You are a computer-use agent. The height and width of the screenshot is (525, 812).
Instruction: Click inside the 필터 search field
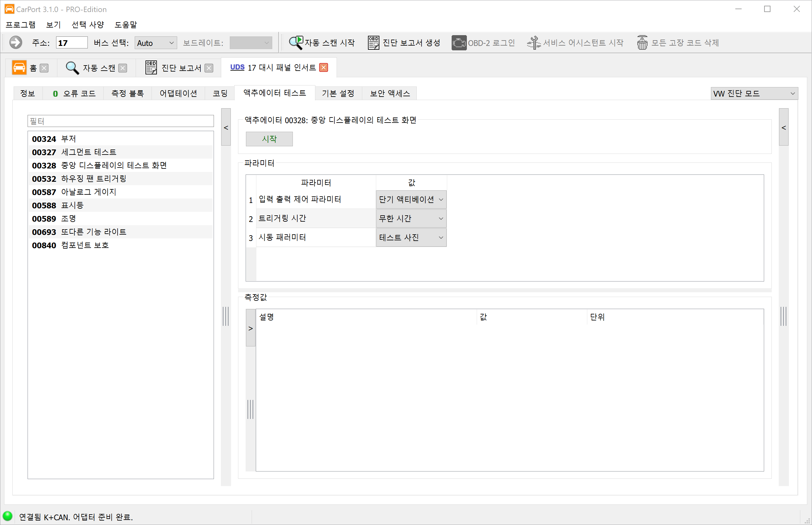point(120,121)
